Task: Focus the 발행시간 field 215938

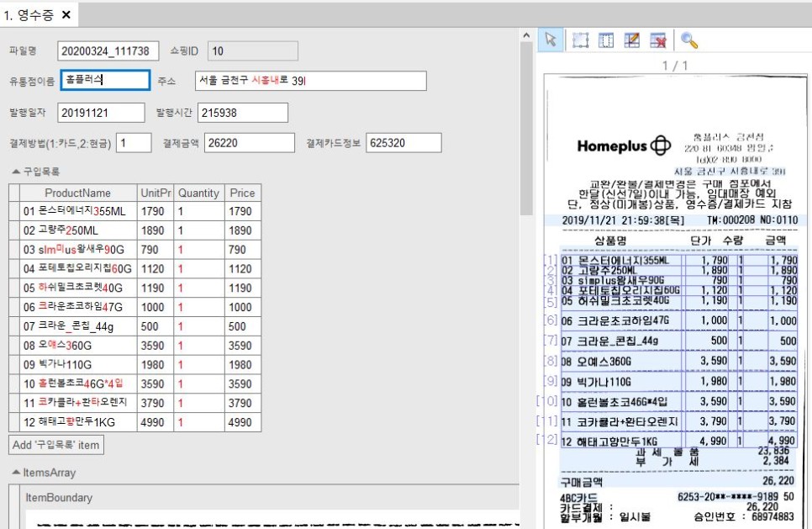Action: (x=242, y=113)
